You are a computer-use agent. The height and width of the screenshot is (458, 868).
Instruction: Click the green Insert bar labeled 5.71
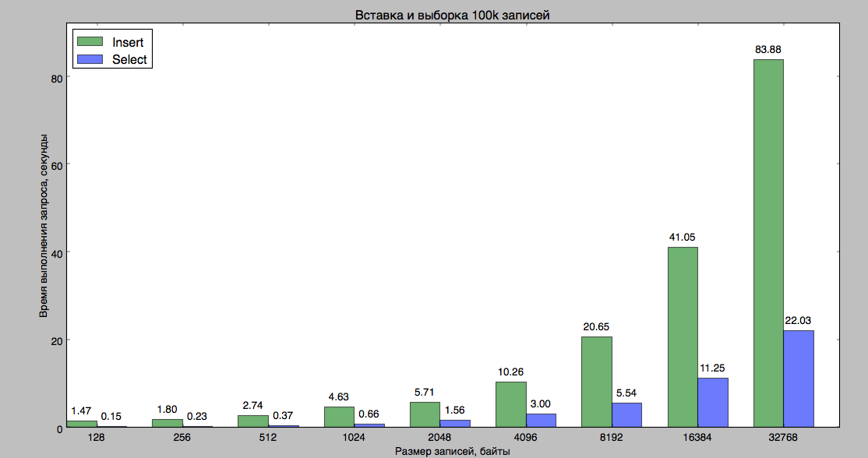click(x=425, y=414)
